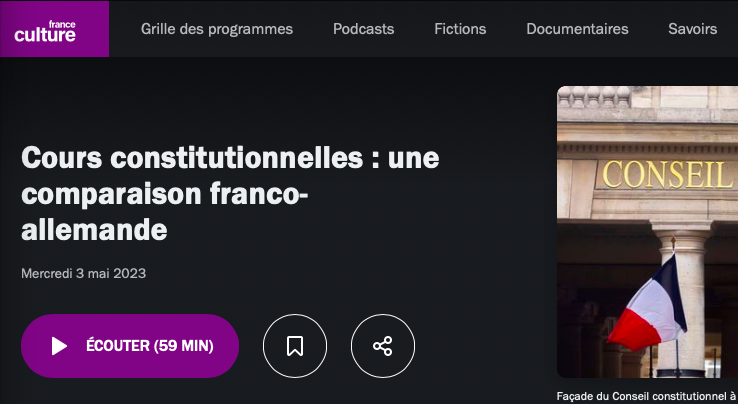This screenshot has height=404, width=738.
Task: Click the Conseil constitutionnel façade photo
Action: [647, 232]
